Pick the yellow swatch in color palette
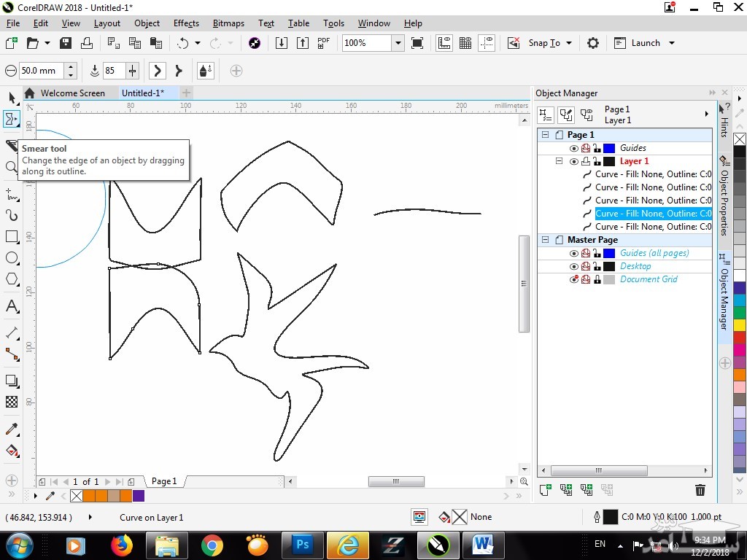This screenshot has height=560, width=747. [x=740, y=325]
